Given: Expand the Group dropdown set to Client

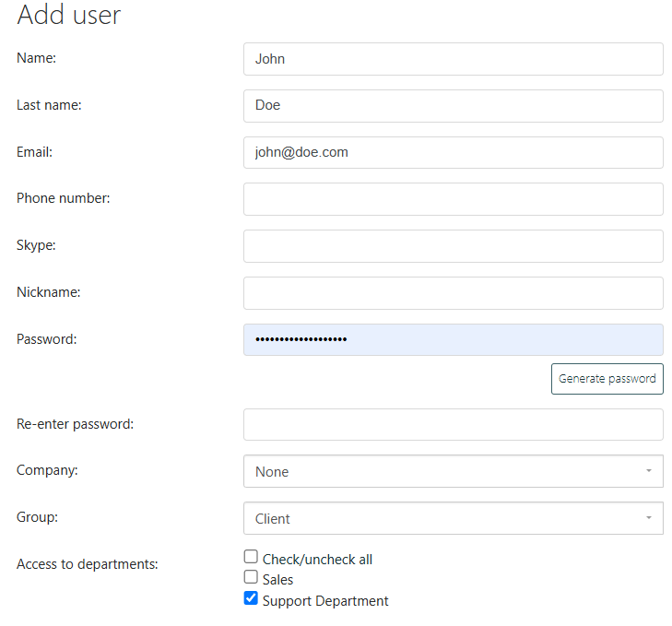Looking at the screenshot, I should (453, 518).
